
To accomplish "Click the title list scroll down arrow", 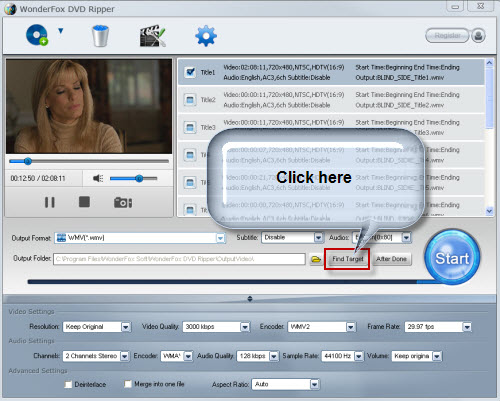I will [x=489, y=211].
